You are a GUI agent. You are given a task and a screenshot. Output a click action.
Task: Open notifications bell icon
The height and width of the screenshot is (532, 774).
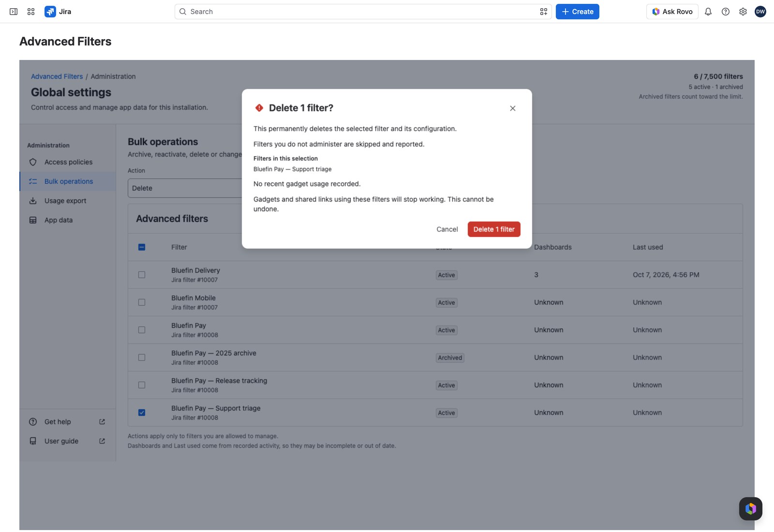pos(708,12)
